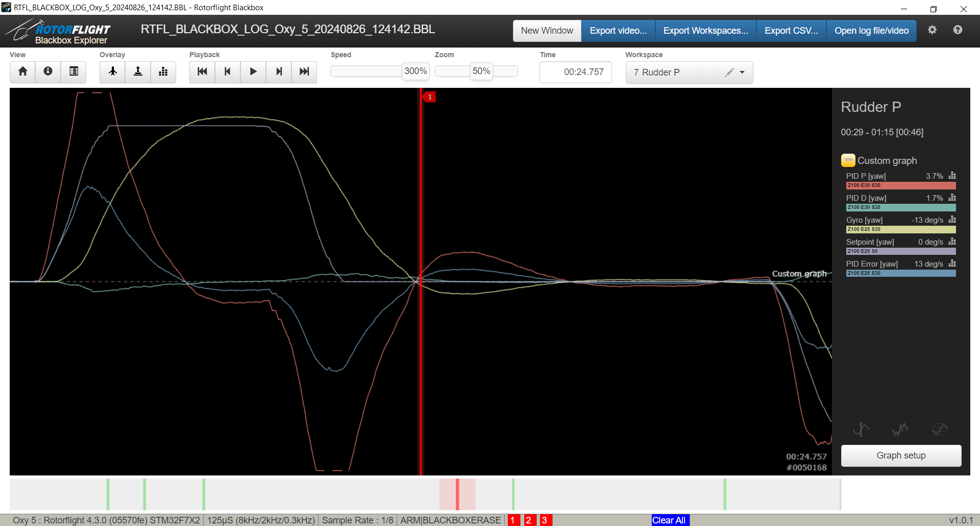The height and width of the screenshot is (526, 980).
Task: Collapse the Custom graph section
Action: (848, 160)
